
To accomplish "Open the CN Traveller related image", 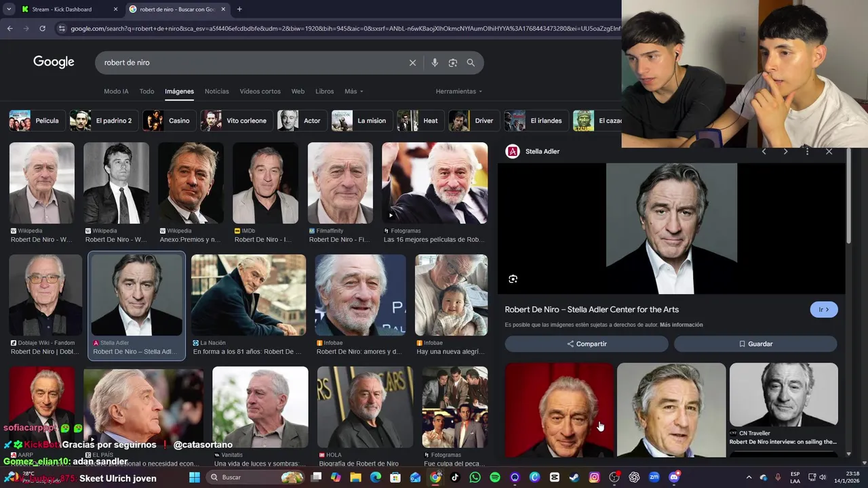I will tap(783, 395).
